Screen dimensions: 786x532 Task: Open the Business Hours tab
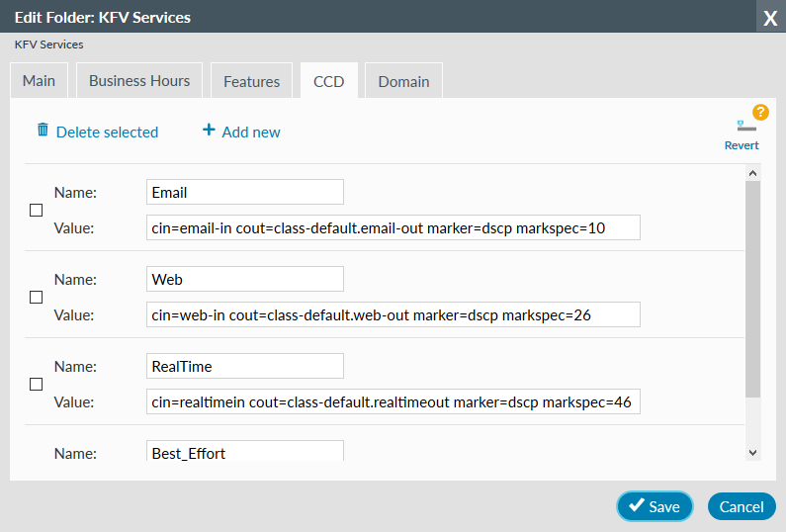click(x=139, y=81)
